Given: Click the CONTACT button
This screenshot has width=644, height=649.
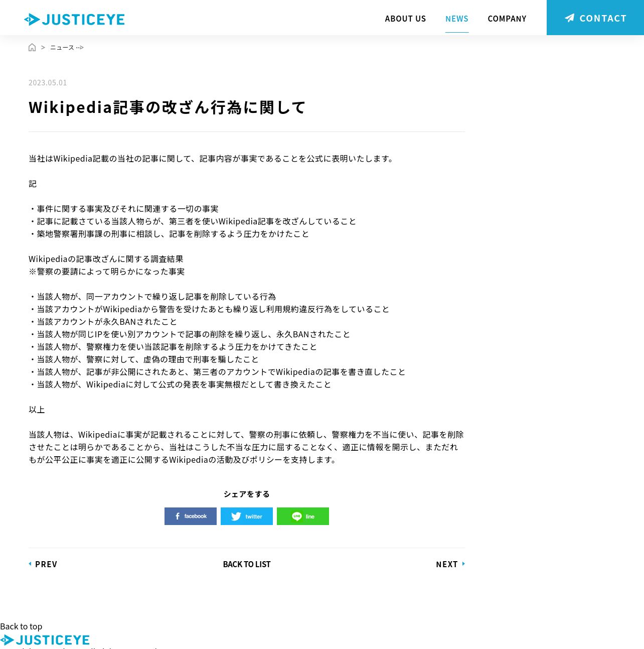Looking at the screenshot, I should (595, 18).
